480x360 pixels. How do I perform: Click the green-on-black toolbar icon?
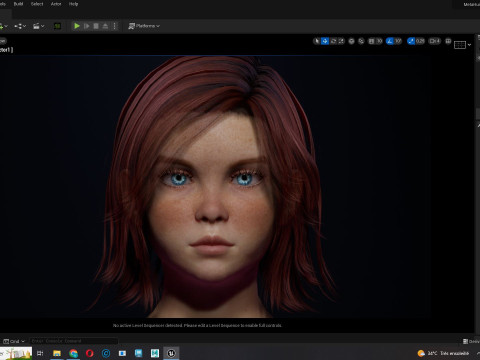(57, 26)
